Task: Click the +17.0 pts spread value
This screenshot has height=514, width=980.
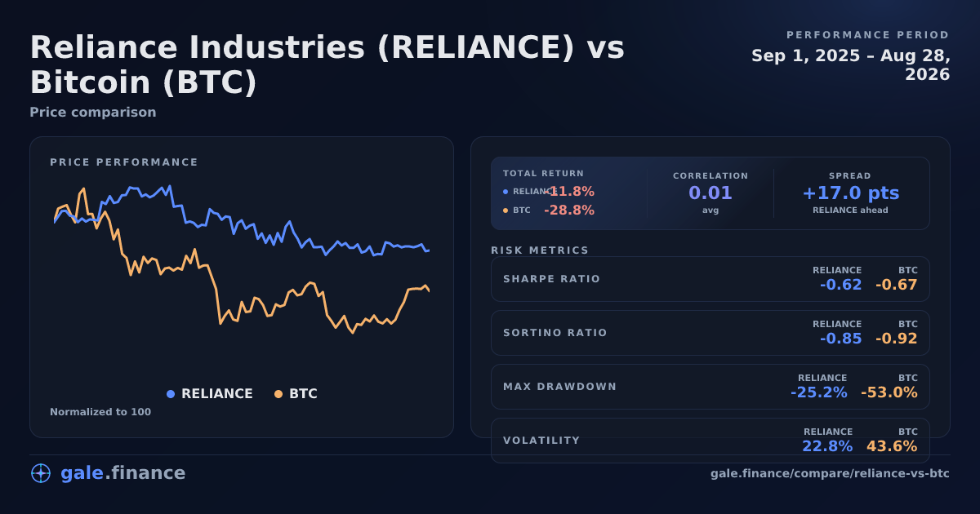Action: click(850, 193)
